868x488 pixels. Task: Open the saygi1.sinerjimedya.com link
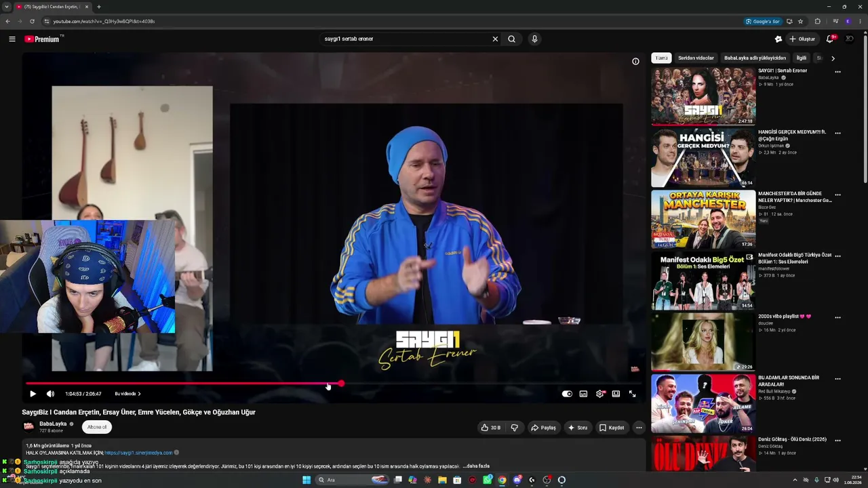(138, 453)
